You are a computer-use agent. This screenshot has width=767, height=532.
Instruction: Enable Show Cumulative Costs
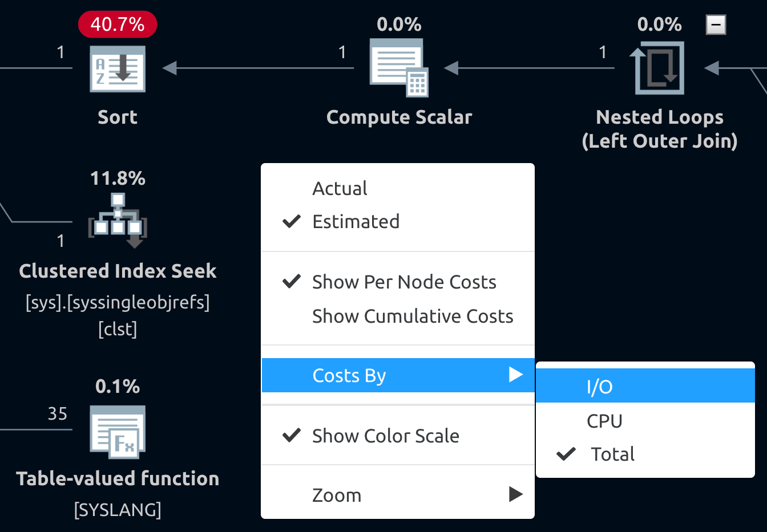click(x=413, y=316)
